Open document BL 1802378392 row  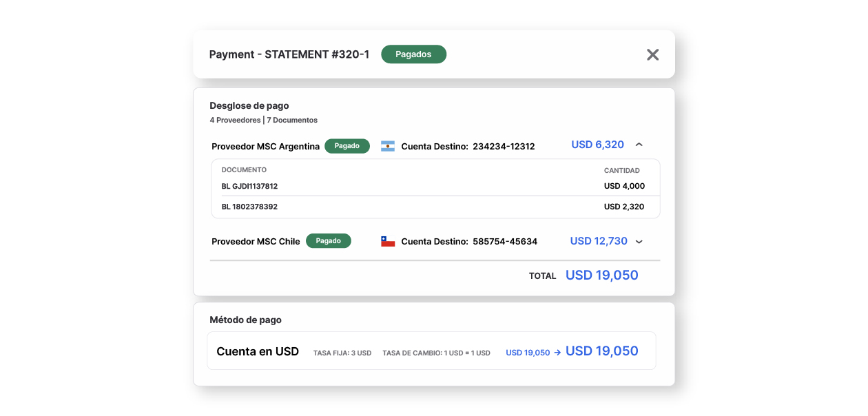(249, 207)
